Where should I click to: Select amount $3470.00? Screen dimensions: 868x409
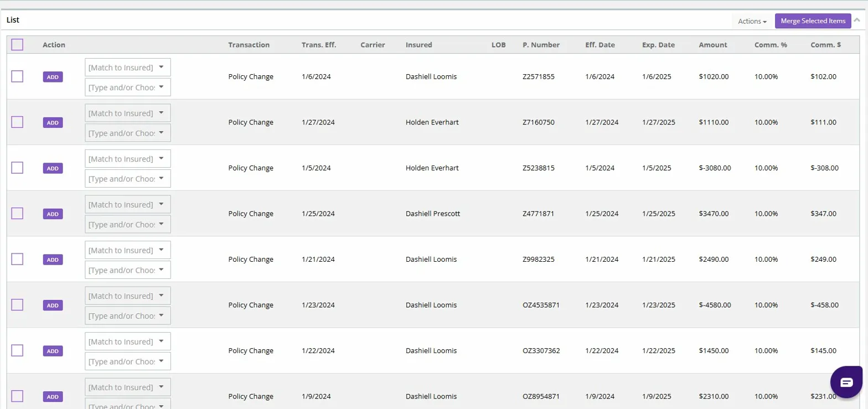tap(714, 214)
